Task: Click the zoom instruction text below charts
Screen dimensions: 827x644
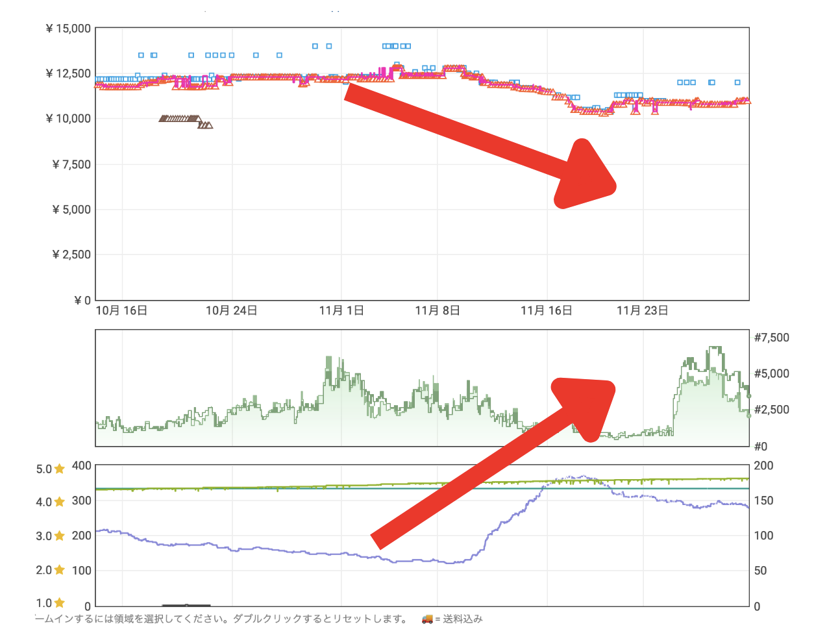Action: tap(221, 619)
